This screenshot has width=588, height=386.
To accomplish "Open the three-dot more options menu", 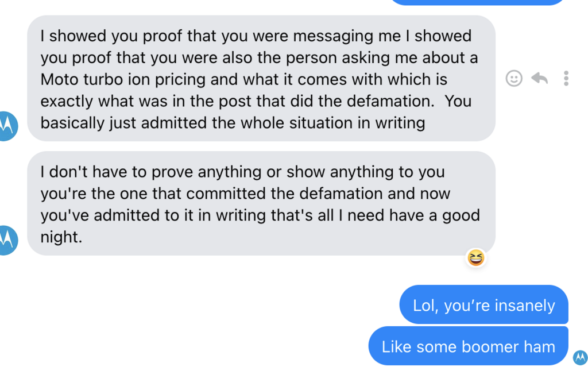I will tap(566, 78).
